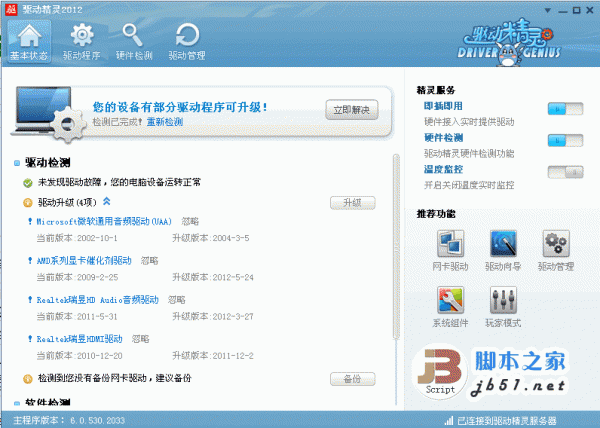Click the 温度监控 service label
The height and width of the screenshot is (428, 600).
click(443, 169)
